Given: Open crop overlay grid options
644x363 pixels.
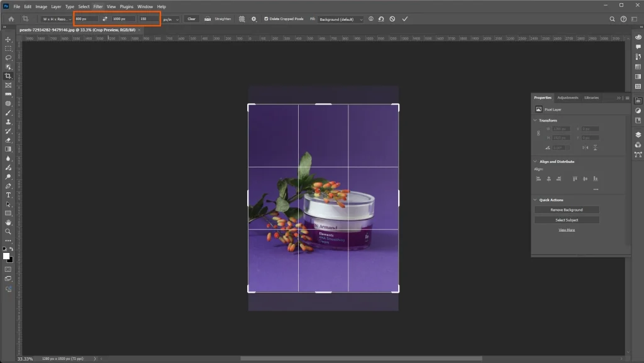Looking at the screenshot, I should [x=242, y=19].
